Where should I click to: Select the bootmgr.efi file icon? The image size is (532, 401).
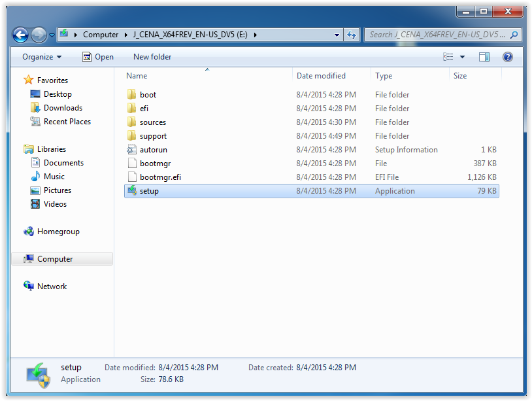coord(132,177)
